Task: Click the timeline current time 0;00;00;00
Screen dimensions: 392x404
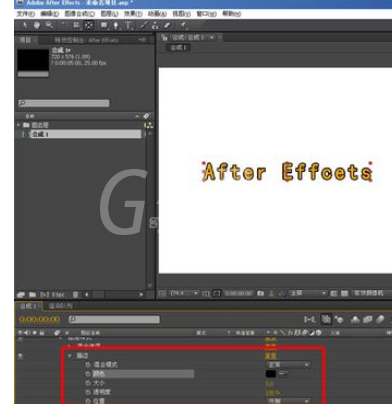Action: point(40,319)
